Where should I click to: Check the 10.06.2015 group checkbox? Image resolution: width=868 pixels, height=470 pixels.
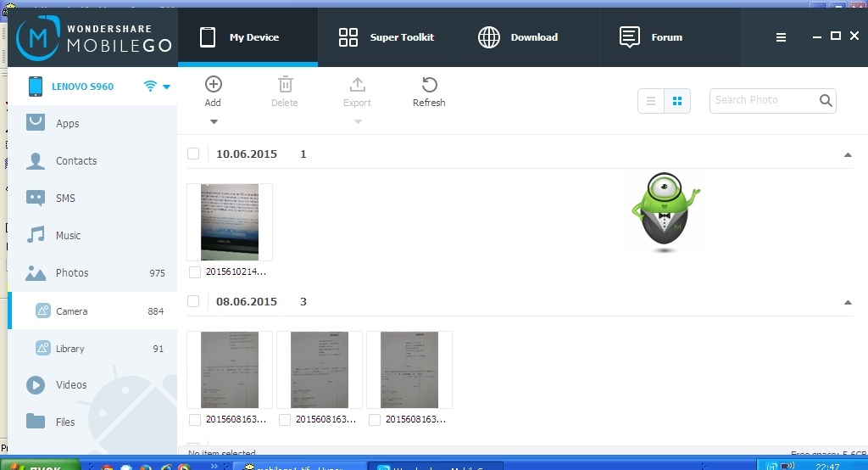click(193, 154)
